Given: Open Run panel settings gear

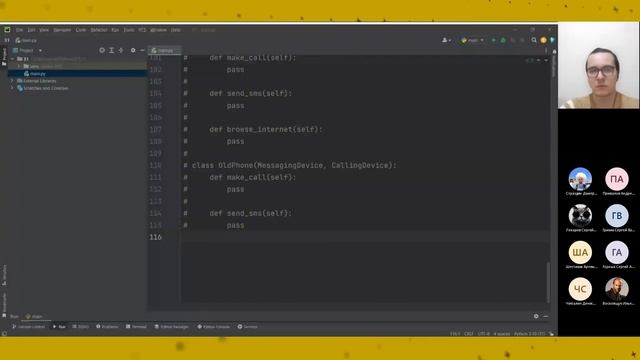Looking at the screenshot, I should pos(536,316).
